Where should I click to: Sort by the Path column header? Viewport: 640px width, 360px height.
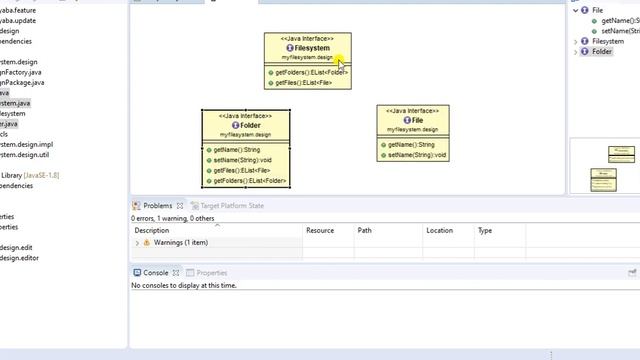pyautogui.click(x=364, y=230)
